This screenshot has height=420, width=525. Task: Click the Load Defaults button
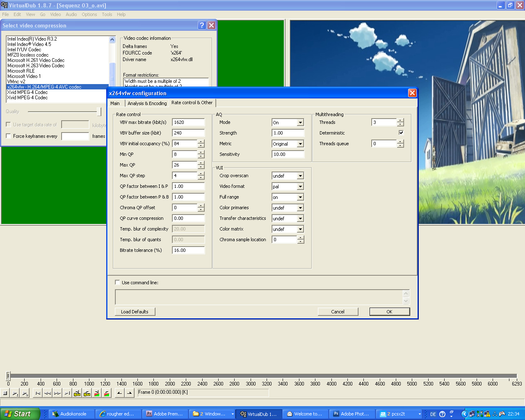pos(135,312)
